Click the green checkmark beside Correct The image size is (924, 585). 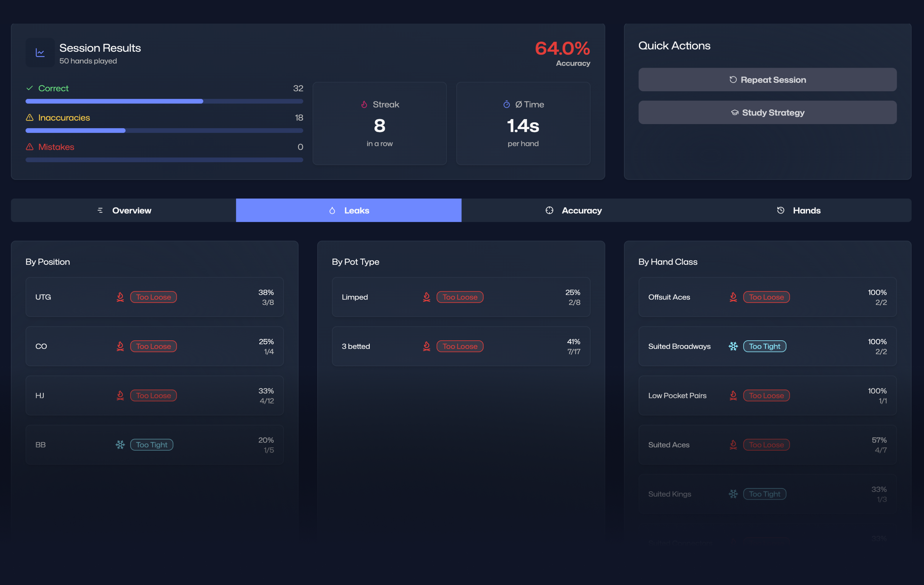tap(30, 88)
